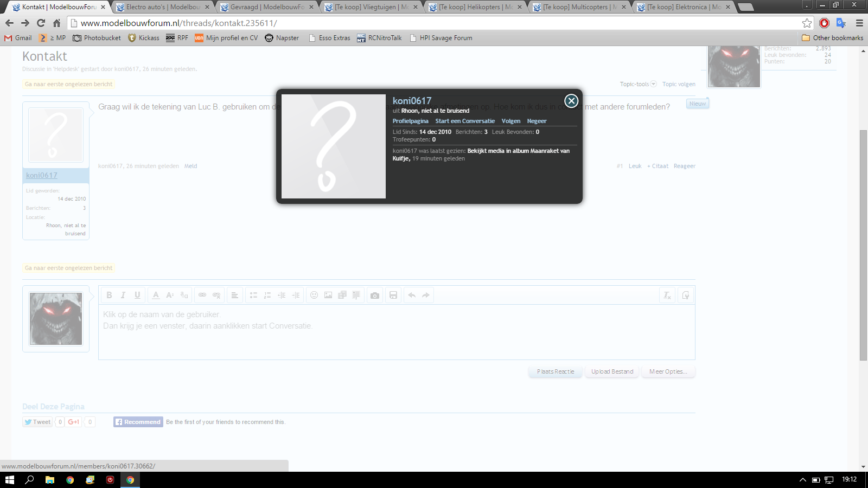Click the outdent icon in editor
The height and width of the screenshot is (488, 868).
282,295
